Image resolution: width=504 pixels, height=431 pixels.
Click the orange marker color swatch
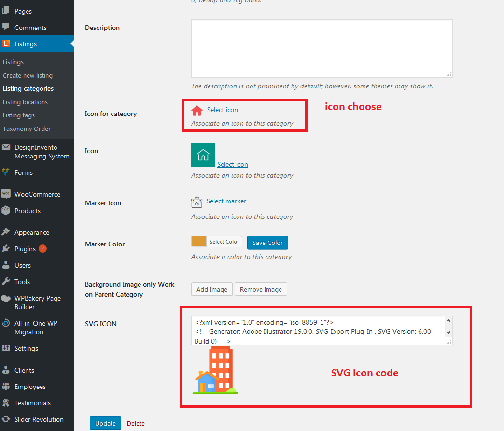click(198, 241)
